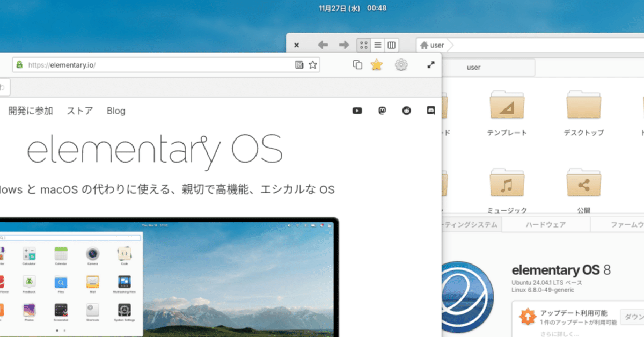Click the duplicate tab icon in the browser toolbar
Viewport: 644px width, 337px height.
pyautogui.click(x=357, y=64)
